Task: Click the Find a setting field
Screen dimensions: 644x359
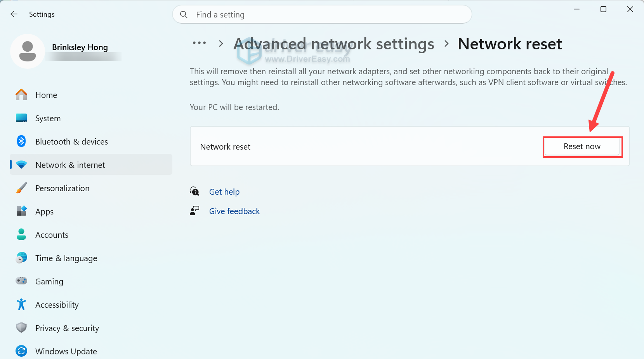Action: pyautogui.click(x=322, y=14)
